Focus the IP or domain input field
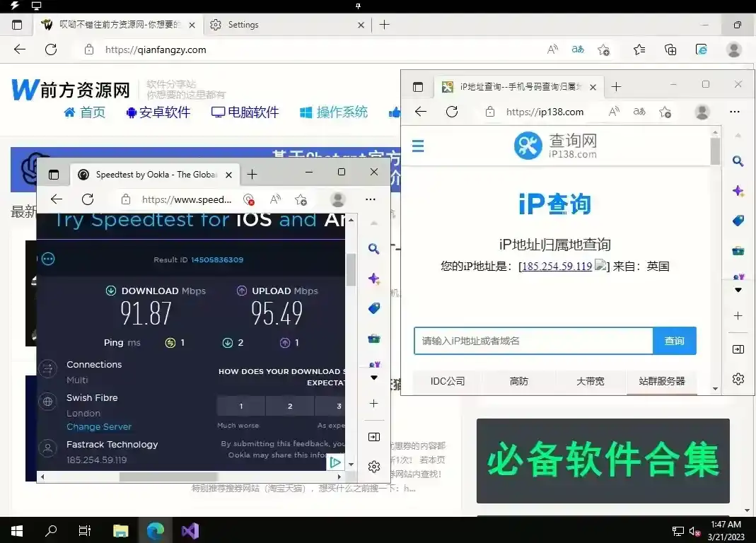756x543 pixels. 533,341
